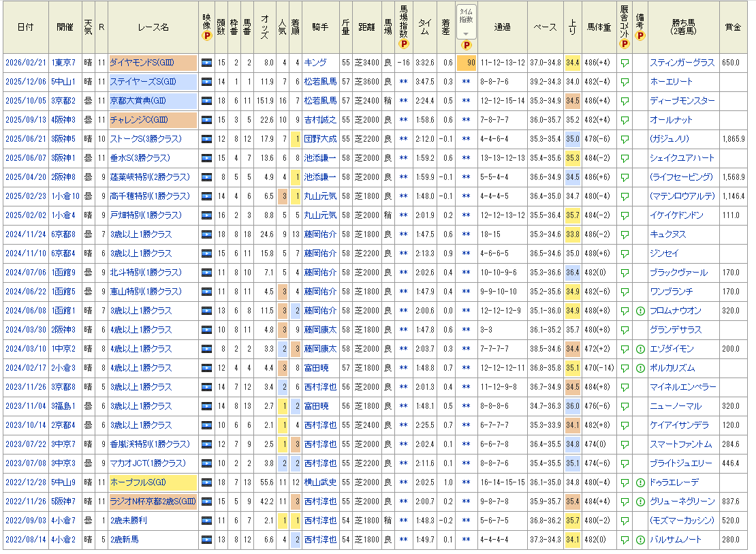Open winner バルサムノート link
Image resolution: width=756 pixels, height=554 pixels.
click(675, 540)
